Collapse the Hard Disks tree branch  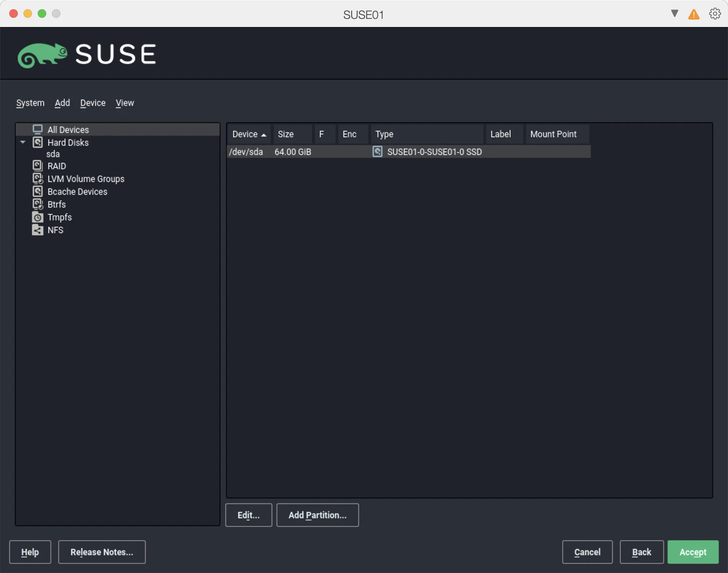click(22, 142)
